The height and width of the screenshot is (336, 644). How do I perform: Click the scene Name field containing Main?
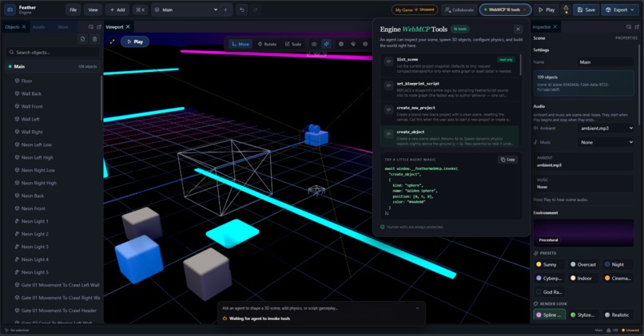point(605,62)
